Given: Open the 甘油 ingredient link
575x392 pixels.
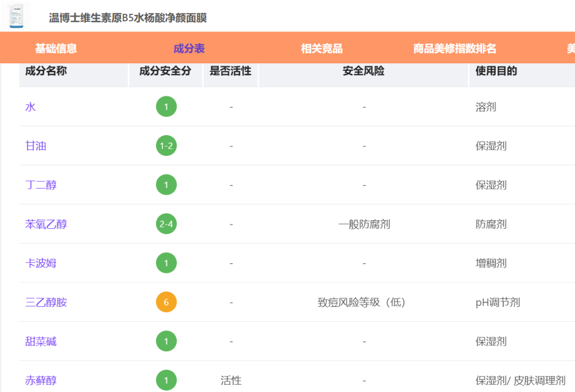Looking at the screenshot, I should click(36, 146).
